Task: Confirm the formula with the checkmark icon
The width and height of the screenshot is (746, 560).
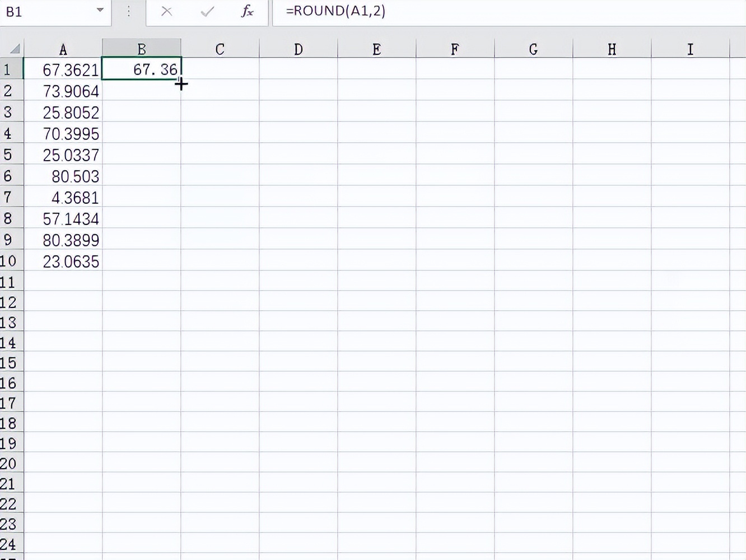Action: coord(207,11)
